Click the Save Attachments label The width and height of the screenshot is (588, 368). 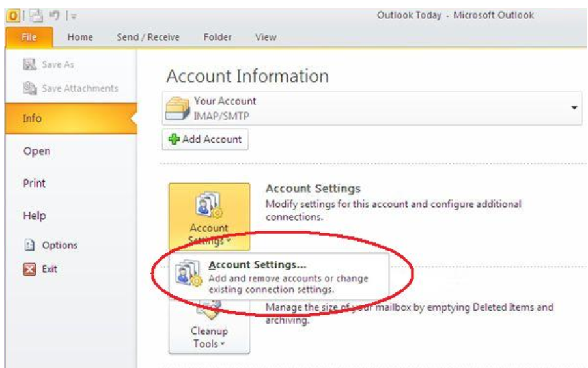click(80, 88)
